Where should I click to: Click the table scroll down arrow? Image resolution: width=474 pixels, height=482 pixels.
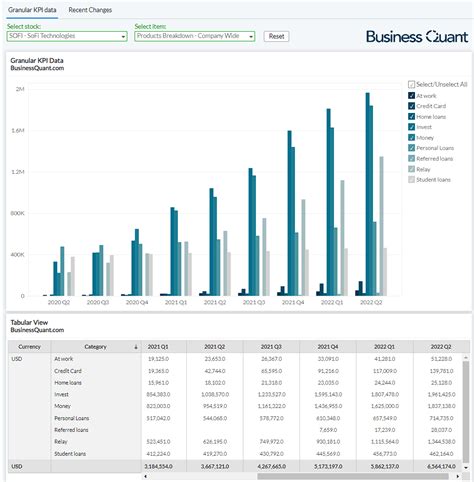pos(466,468)
